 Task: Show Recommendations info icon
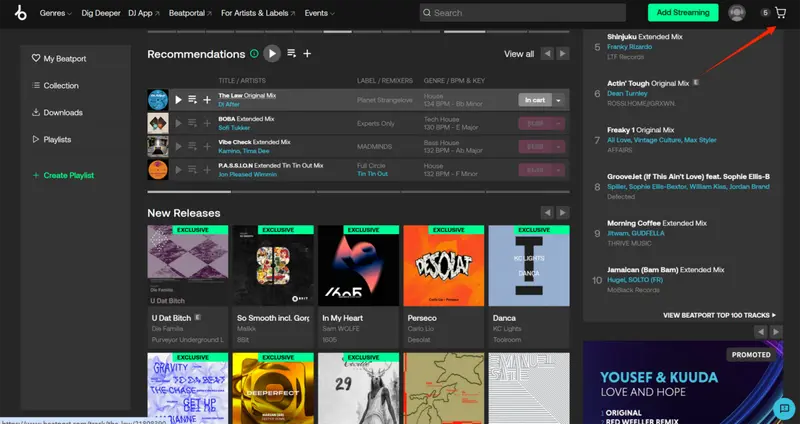click(254, 54)
